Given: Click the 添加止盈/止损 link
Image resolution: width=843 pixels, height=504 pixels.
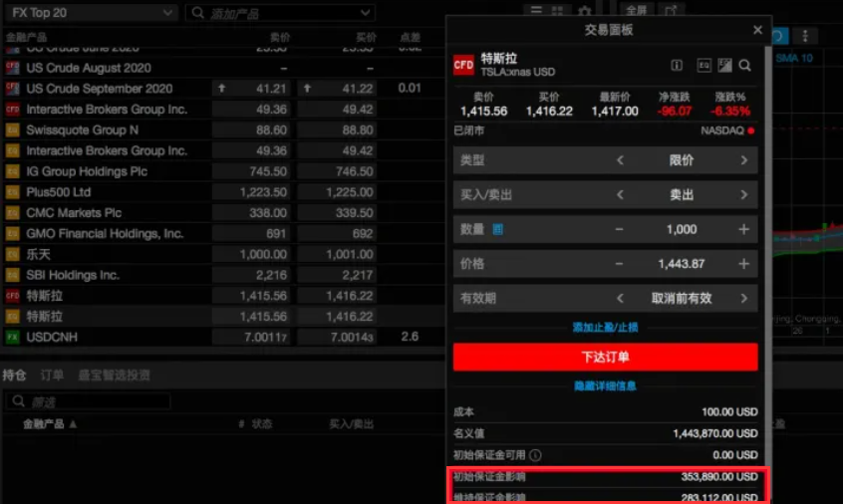Looking at the screenshot, I should [606, 328].
